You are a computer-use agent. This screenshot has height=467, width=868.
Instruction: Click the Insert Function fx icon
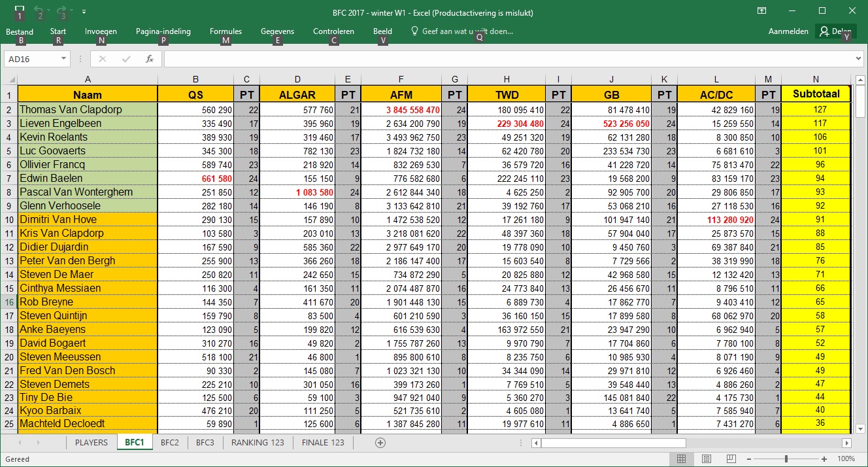coord(149,59)
